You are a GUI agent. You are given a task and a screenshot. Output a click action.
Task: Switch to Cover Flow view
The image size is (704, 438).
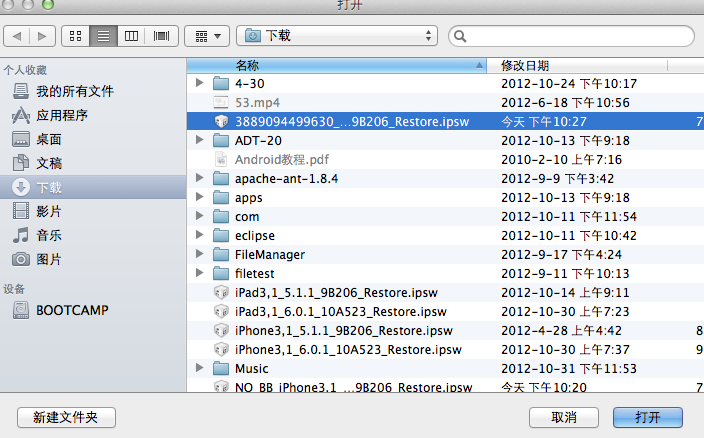click(x=162, y=36)
